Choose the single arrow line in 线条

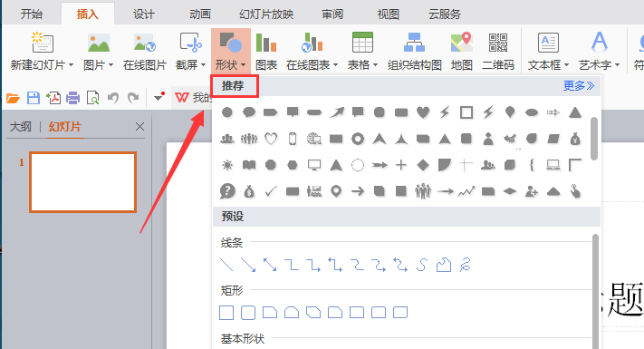248,265
